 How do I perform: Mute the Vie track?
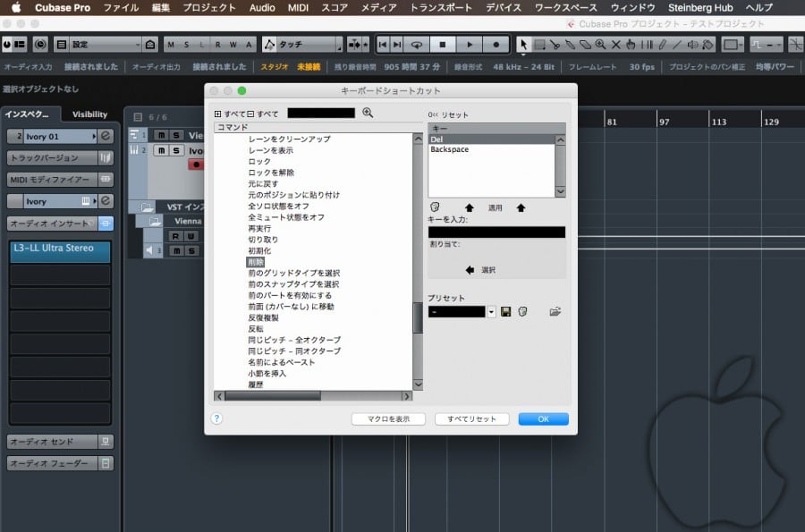pyautogui.click(x=162, y=135)
